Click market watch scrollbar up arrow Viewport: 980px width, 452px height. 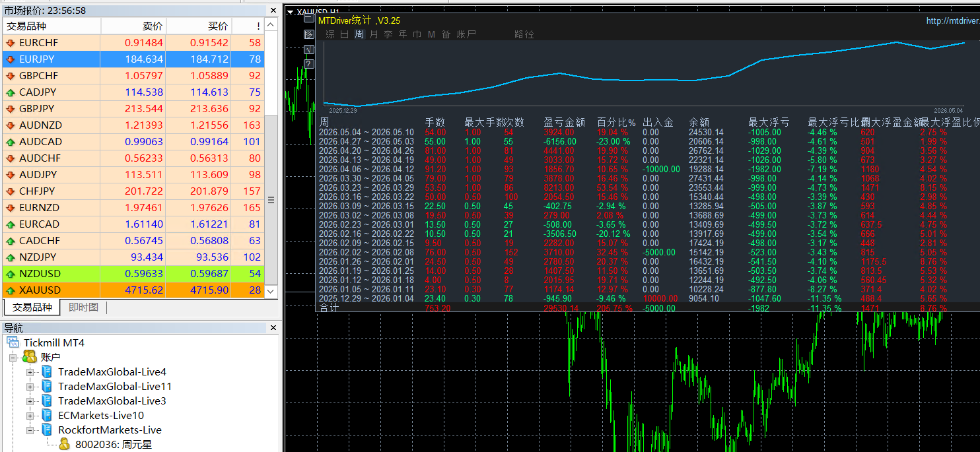(271, 25)
